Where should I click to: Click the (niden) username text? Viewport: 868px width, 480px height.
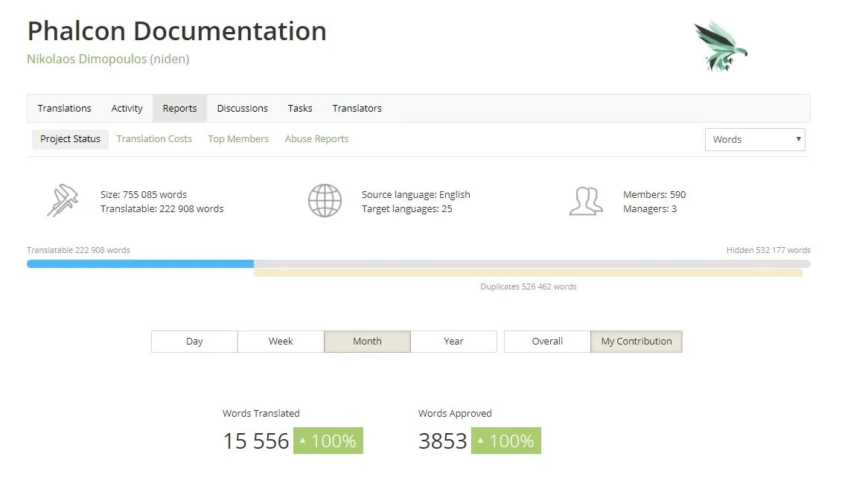pyautogui.click(x=170, y=59)
